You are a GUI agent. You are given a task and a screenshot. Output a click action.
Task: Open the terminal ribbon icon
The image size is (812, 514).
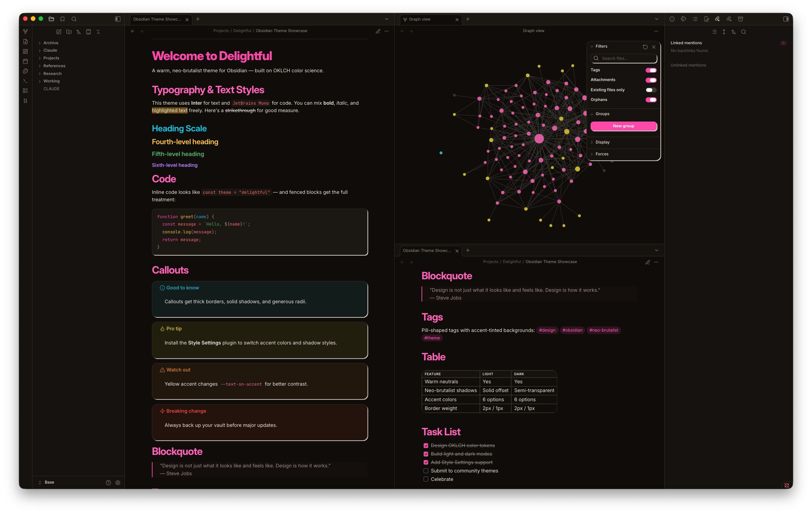click(x=25, y=81)
